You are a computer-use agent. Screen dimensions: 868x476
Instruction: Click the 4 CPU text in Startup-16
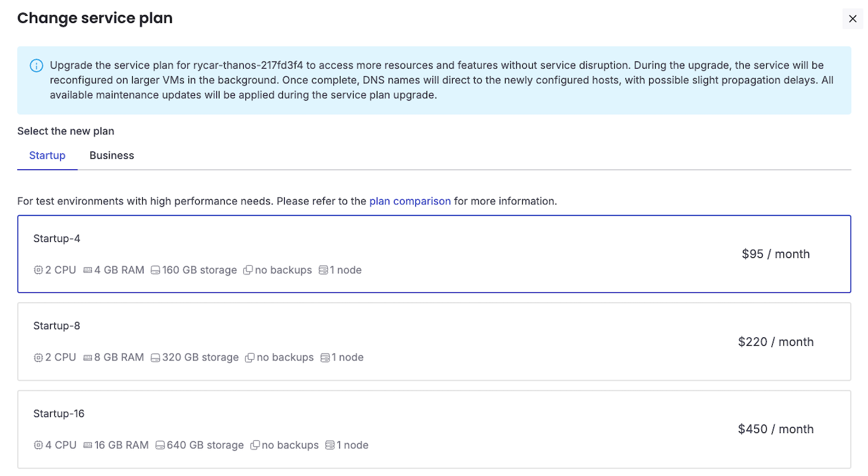click(61, 445)
